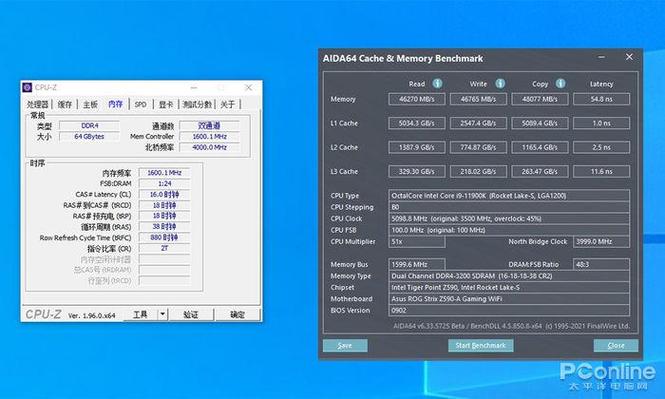The image size is (665, 399).
Task: Click the L2 Cache Write value 774.87 GB/s
Action: pos(478,148)
